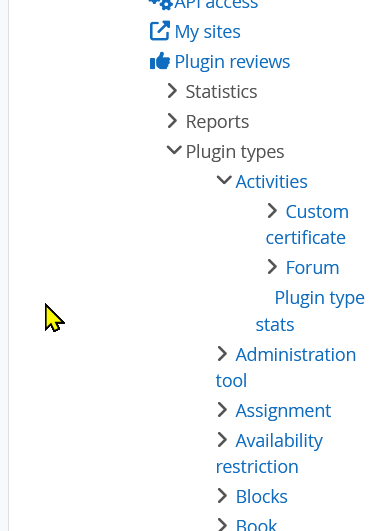385x531 pixels.
Task: Open the Assignment link
Action: click(283, 411)
